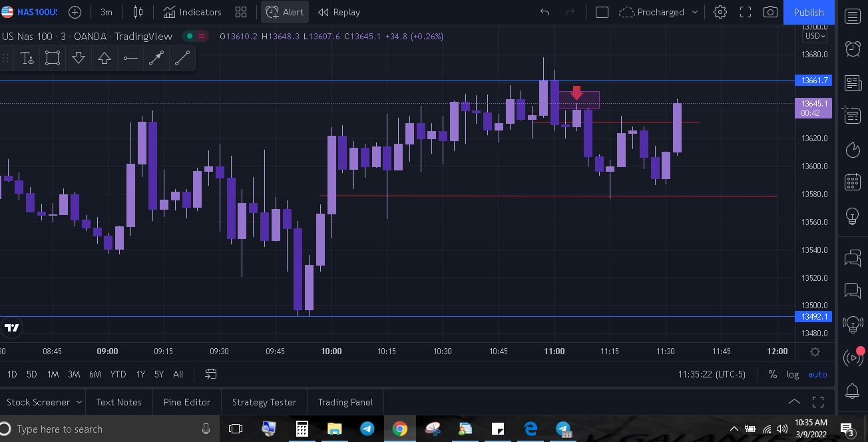Open the Alerts panel clock icon
Screen dimensions: 868x442
click(x=853, y=49)
